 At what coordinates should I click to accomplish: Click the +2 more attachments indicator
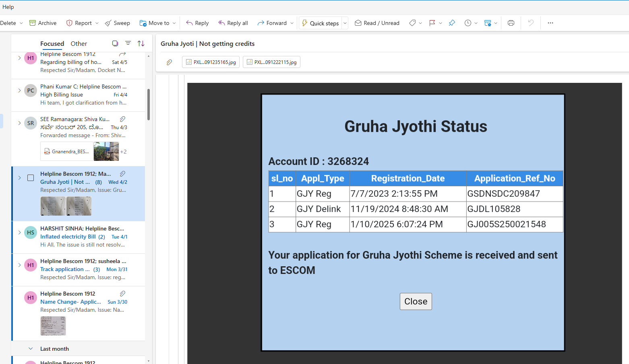[x=123, y=152]
